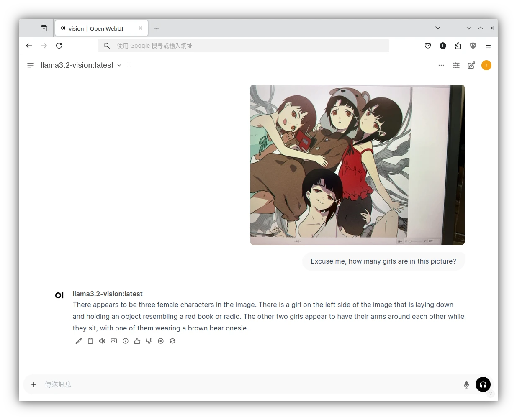The width and height of the screenshot is (517, 420).
Task: Continue the assistant response
Action: pyautogui.click(x=161, y=341)
